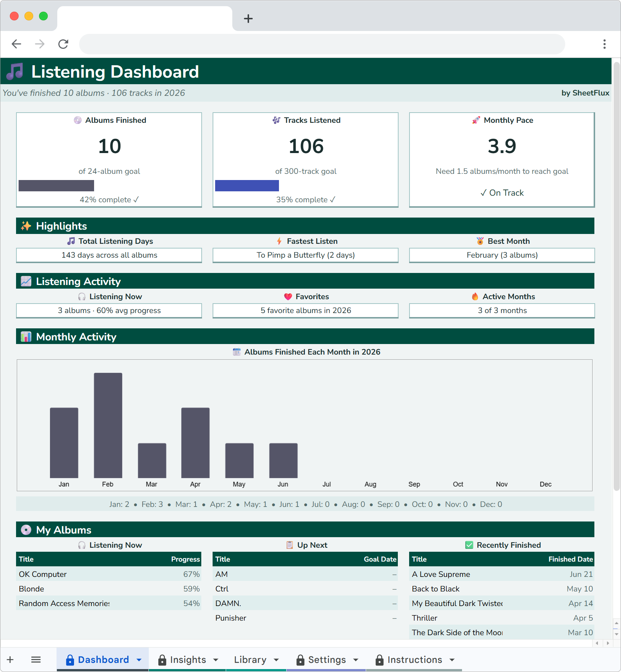Click the headphones icon next to Listening Now

coord(81,296)
